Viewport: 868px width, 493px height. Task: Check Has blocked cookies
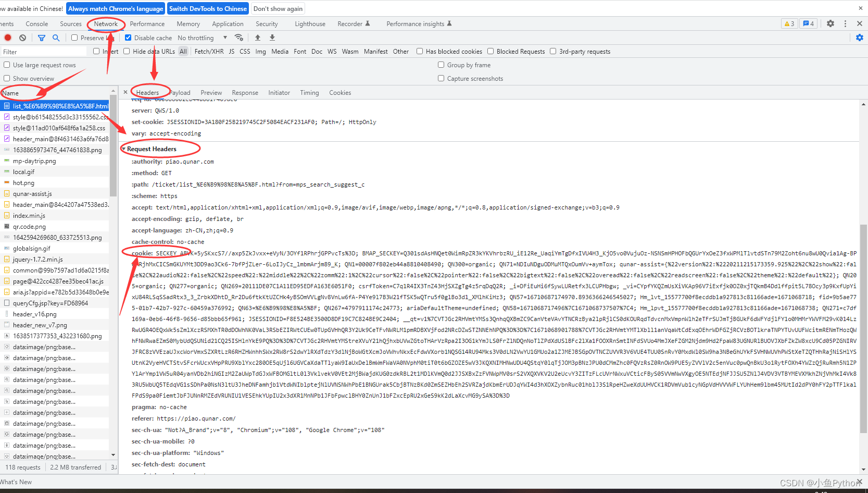pos(420,51)
